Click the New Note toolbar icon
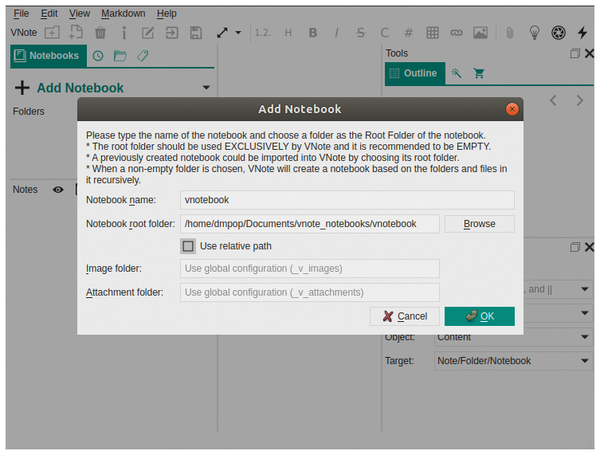The width and height of the screenshot is (600, 455). (x=76, y=32)
